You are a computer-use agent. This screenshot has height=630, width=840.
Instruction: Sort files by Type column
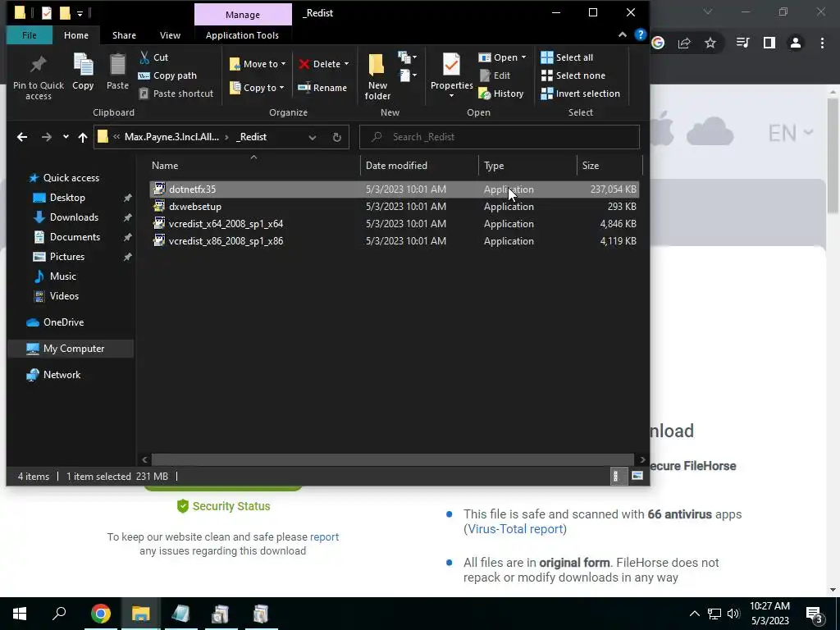pyautogui.click(x=527, y=166)
